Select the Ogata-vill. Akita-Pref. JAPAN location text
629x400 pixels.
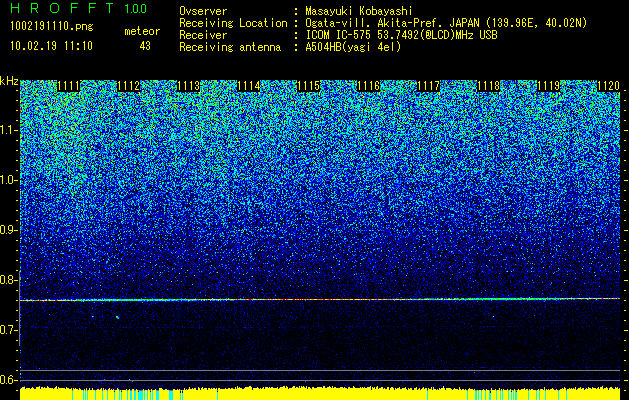[x=446, y=23]
